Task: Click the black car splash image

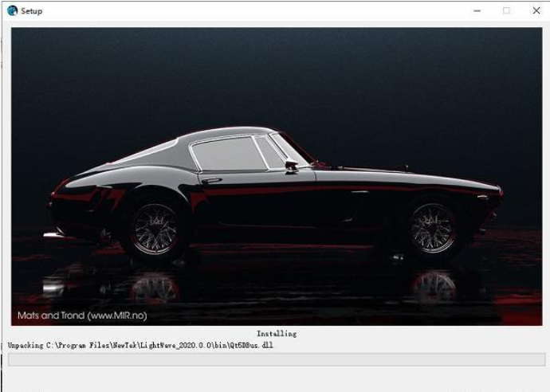Action: click(277, 176)
